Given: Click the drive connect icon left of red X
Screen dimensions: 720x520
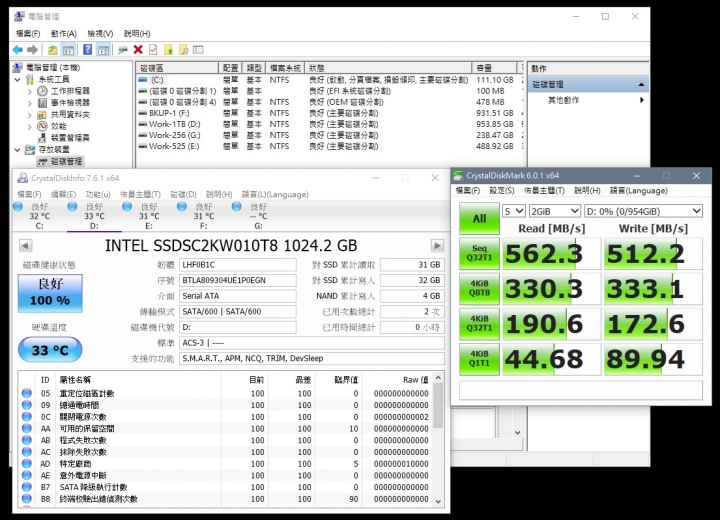Looking at the screenshot, I should point(123,50).
